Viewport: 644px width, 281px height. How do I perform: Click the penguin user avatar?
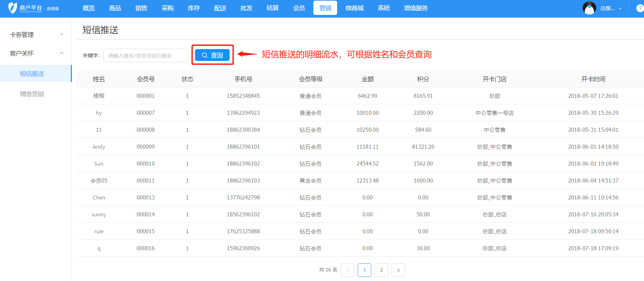point(589,8)
